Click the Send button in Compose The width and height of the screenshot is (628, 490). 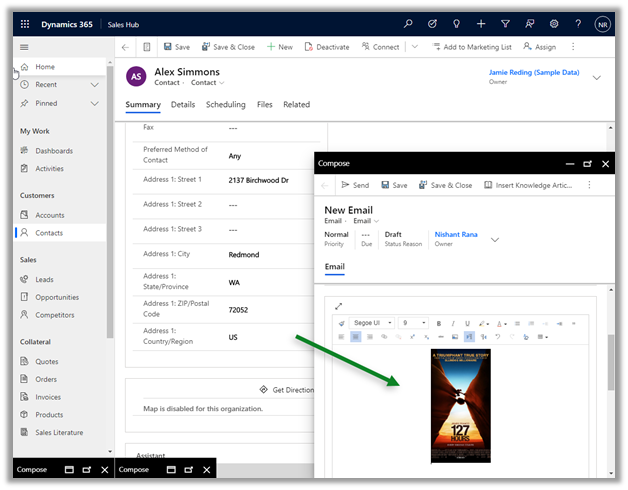[x=355, y=185]
